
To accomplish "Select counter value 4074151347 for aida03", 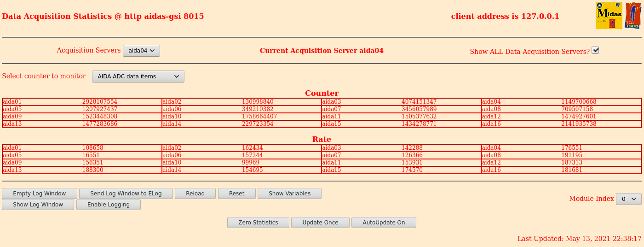I will (x=419, y=102).
